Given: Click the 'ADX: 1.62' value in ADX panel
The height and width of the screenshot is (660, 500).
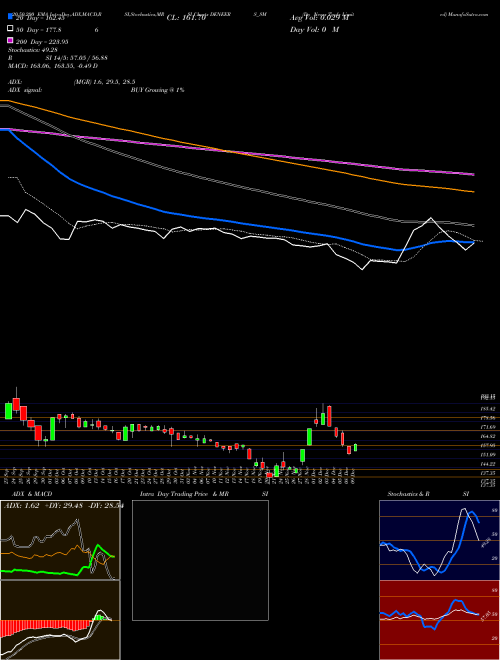Looking at the screenshot, I should [x=21, y=506].
